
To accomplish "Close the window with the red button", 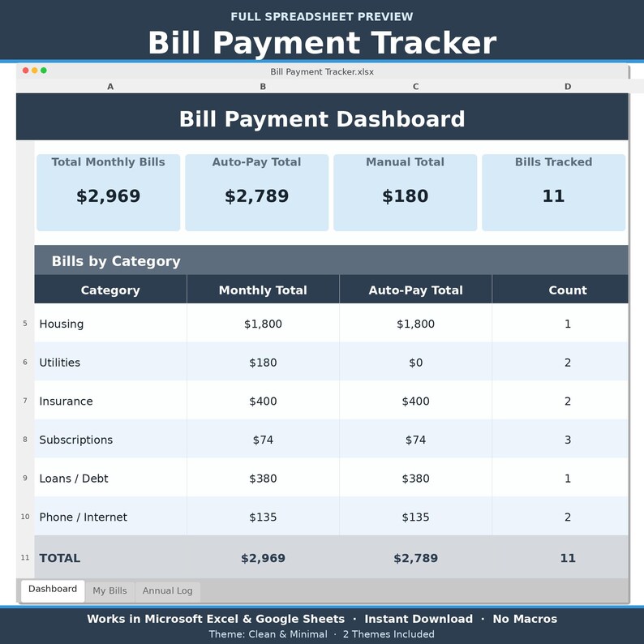I will click(25, 71).
